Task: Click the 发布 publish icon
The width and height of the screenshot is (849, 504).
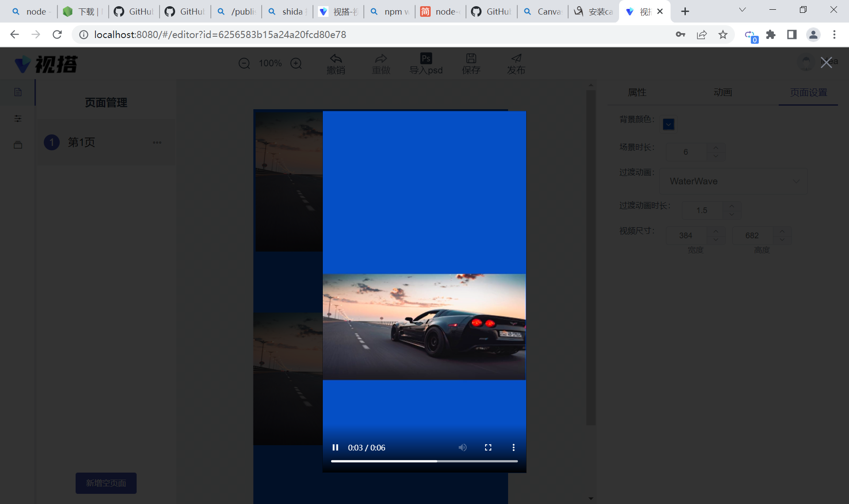Action: tap(516, 59)
